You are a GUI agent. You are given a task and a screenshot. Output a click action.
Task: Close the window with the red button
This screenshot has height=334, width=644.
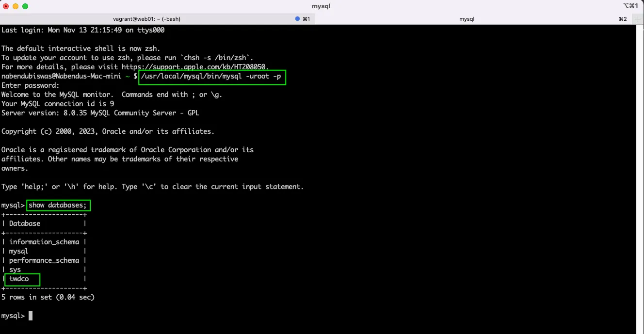click(x=6, y=6)
